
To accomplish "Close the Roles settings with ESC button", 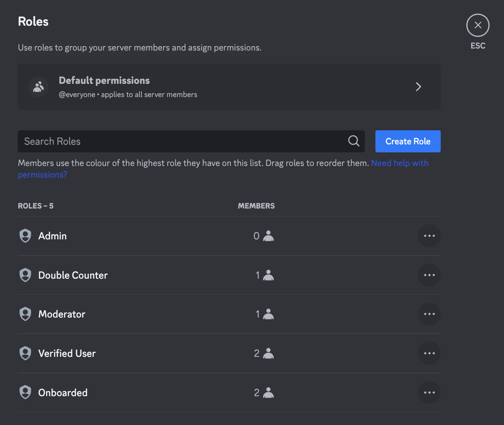I will pos(478,25).
